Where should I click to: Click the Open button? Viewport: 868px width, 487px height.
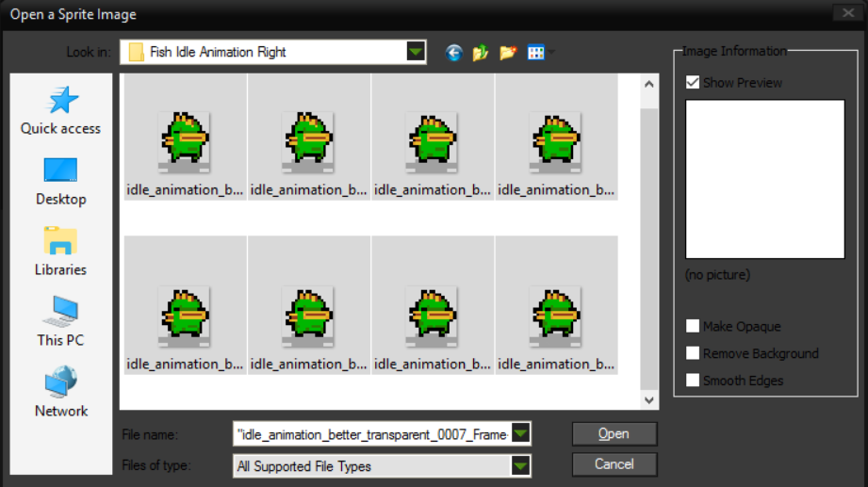(614, 434)
